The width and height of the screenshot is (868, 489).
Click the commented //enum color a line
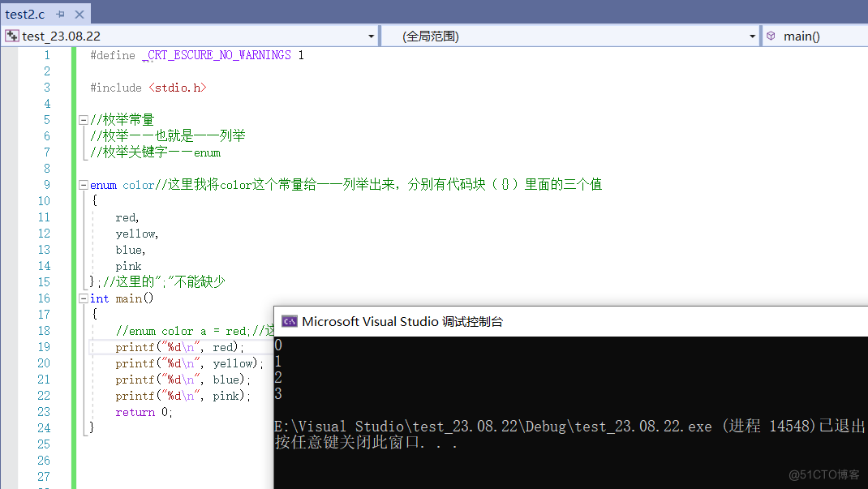click(195, 331)
